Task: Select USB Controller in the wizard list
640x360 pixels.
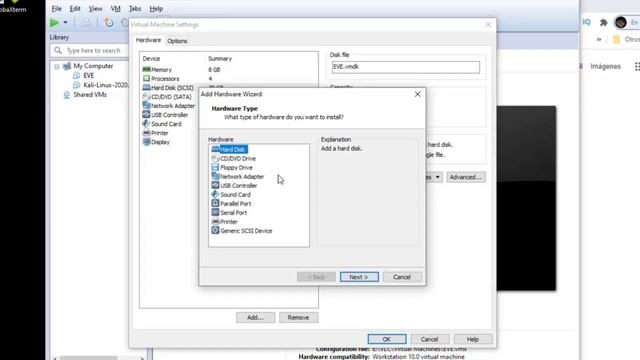Action: (234, 185)
